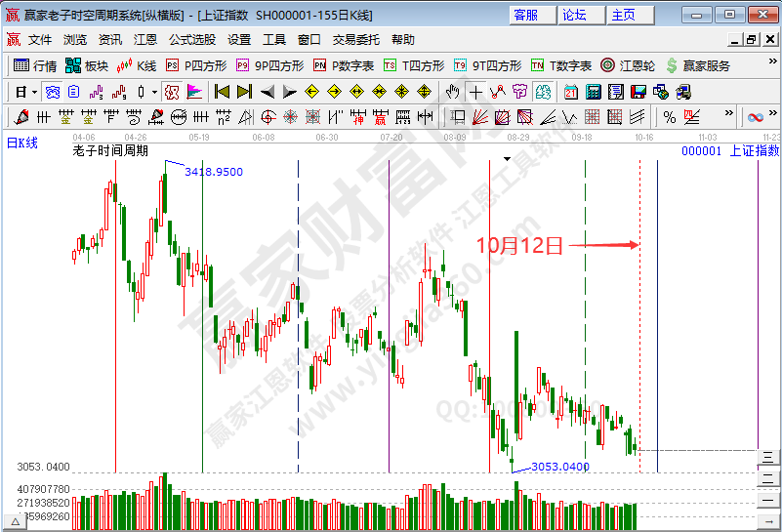Jump to the first bar arrow
Viewport: 782px width, 532px height.
tap(222, 92)
